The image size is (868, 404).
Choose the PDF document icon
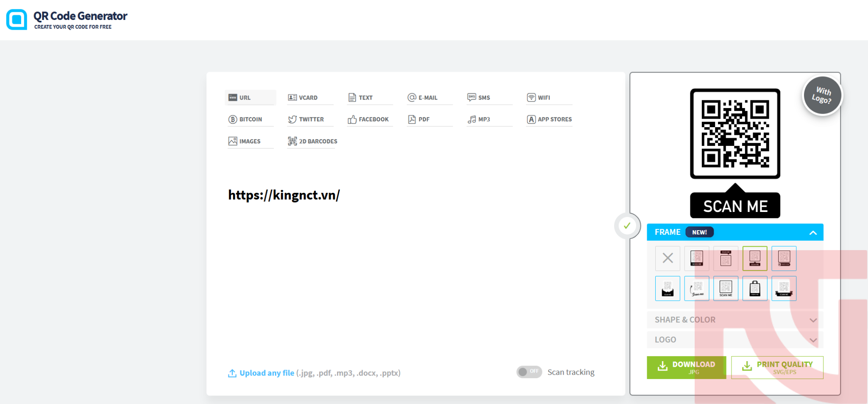click(412, 120)
